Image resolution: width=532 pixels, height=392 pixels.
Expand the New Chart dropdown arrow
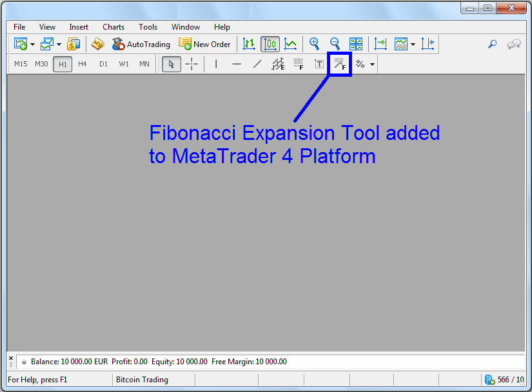click(33, 44)
